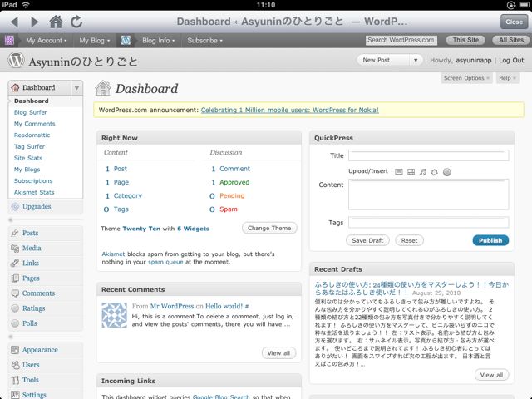Image resolution: width=532 pixels, height=399 pixels.
Task: Click the WordPress logo next to the blog title
Action: coord(16,61)
